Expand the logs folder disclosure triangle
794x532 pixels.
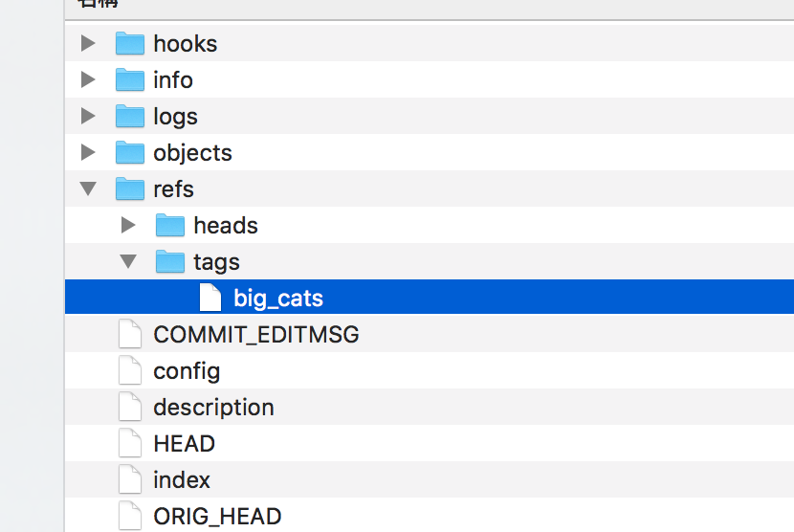tap(89, 116)
